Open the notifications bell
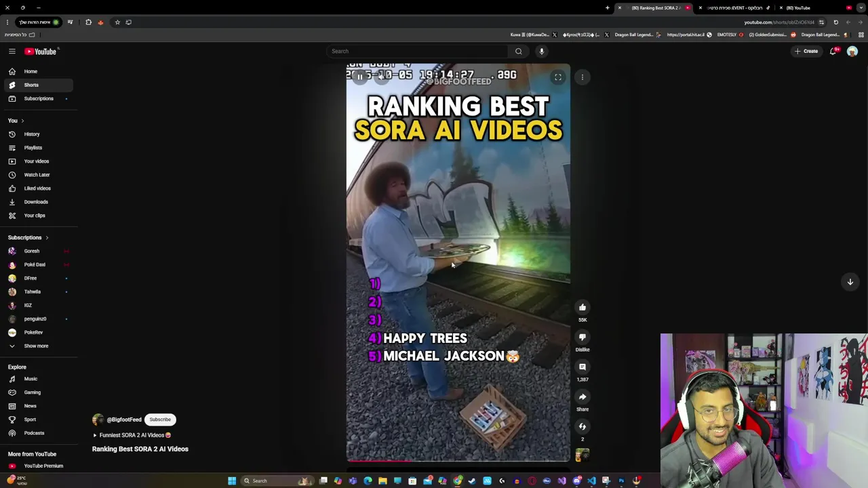Viewport: 868px width, 488px height. (x=833, y=52)
